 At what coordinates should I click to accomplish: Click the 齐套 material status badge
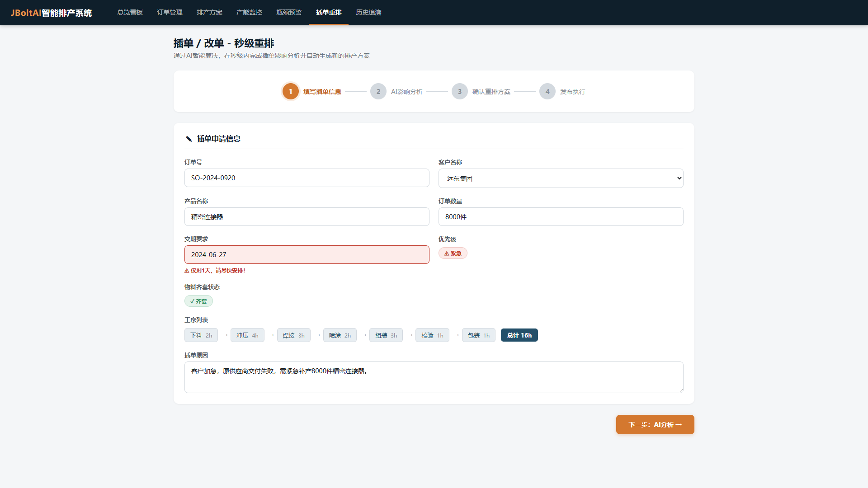click(x=198, y=301)
